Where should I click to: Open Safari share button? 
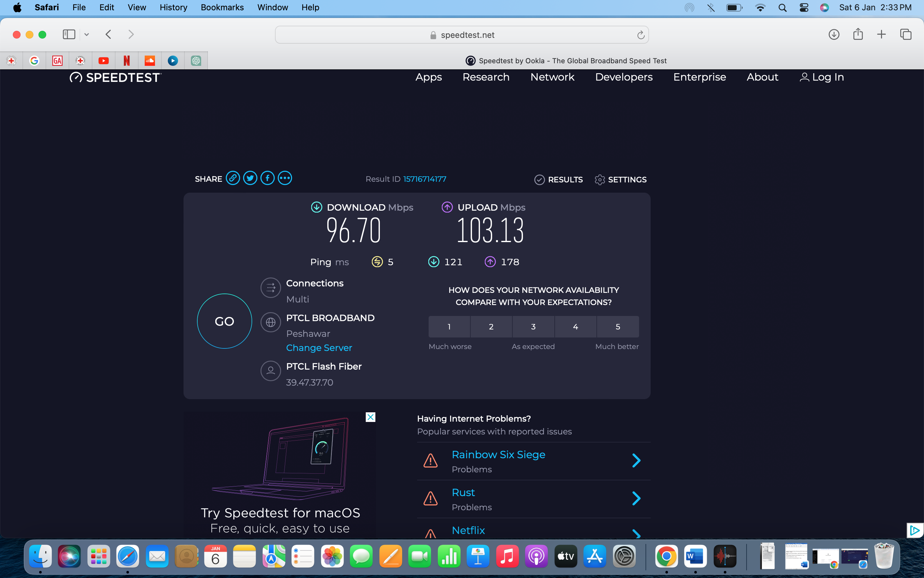pos(858,34)
